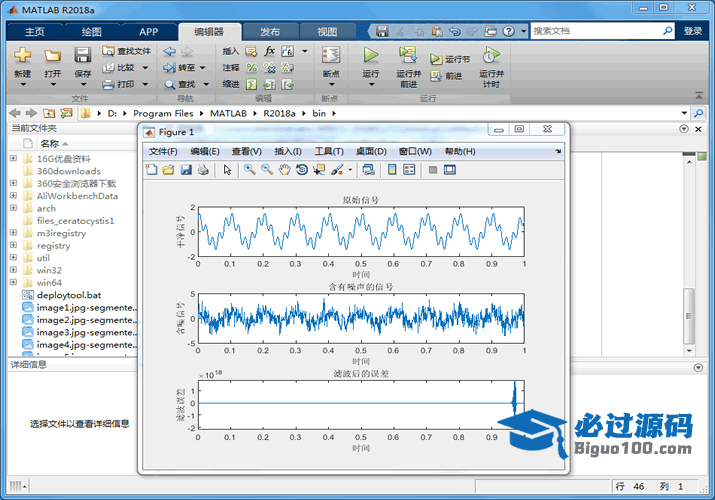Viewport: 715px width, 500px height.
Task: Click Run Section (运行节) button
Action: coord(450,59)
